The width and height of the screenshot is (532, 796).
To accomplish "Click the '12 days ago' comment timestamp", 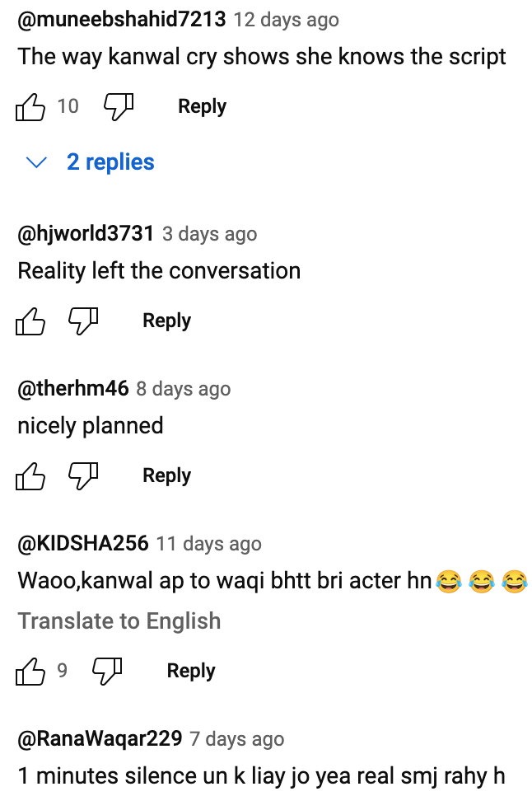I will pyautogui.click(x=286, y=21).
